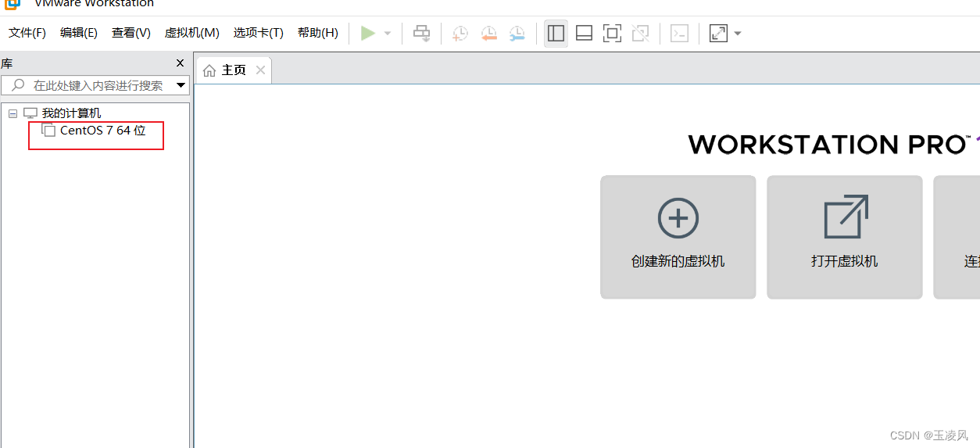This screenshot has width=980, height=448.
Task: Toggle the thumbnail bar view icon
Action: coord(584,34)
